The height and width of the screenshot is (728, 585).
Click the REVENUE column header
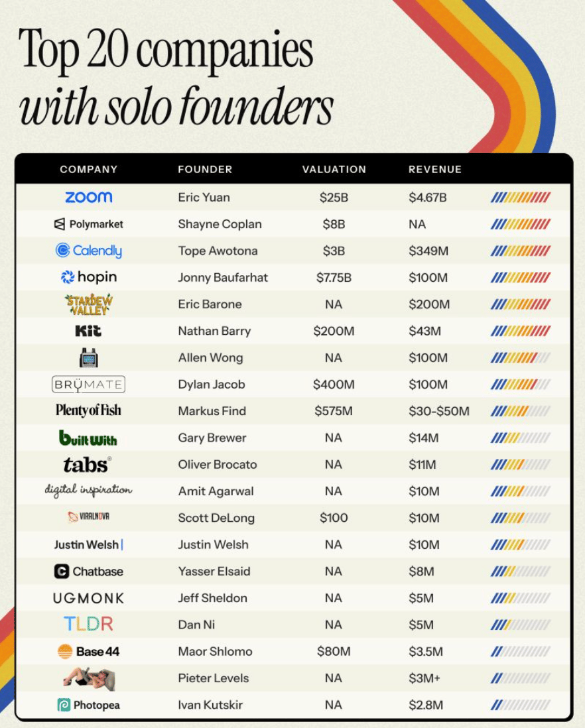point(435,170)
